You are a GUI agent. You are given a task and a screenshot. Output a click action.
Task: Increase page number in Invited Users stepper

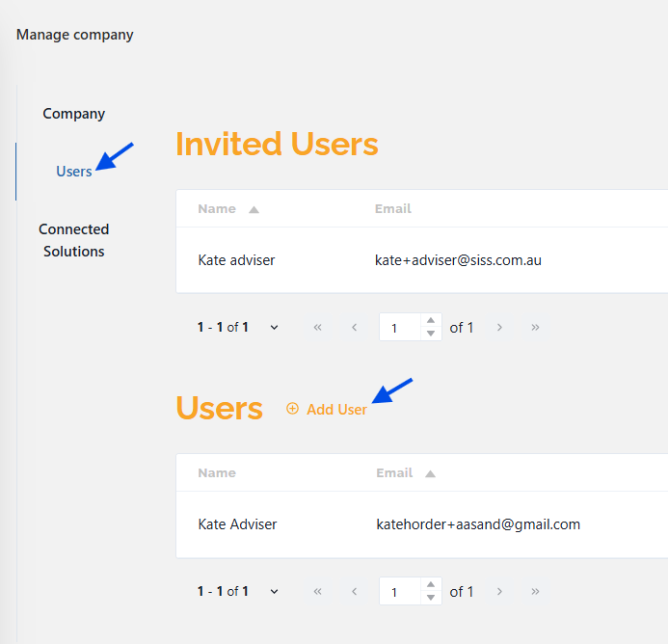pyautogui.click(x=431, y=321)
